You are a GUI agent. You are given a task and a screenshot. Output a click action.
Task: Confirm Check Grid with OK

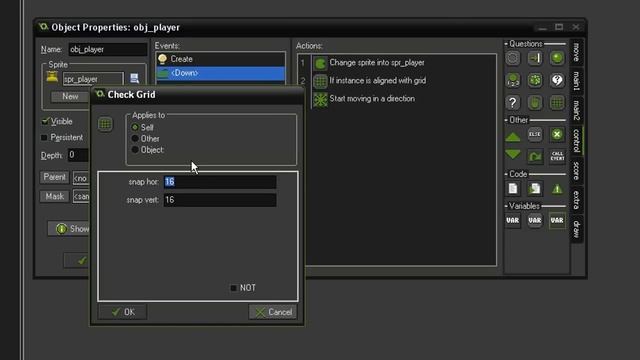coord(122,312)
